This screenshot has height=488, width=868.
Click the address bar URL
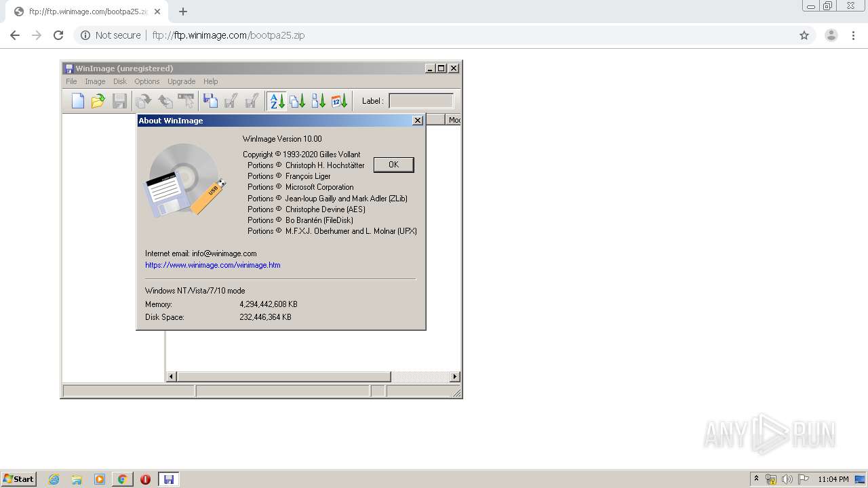229,35
